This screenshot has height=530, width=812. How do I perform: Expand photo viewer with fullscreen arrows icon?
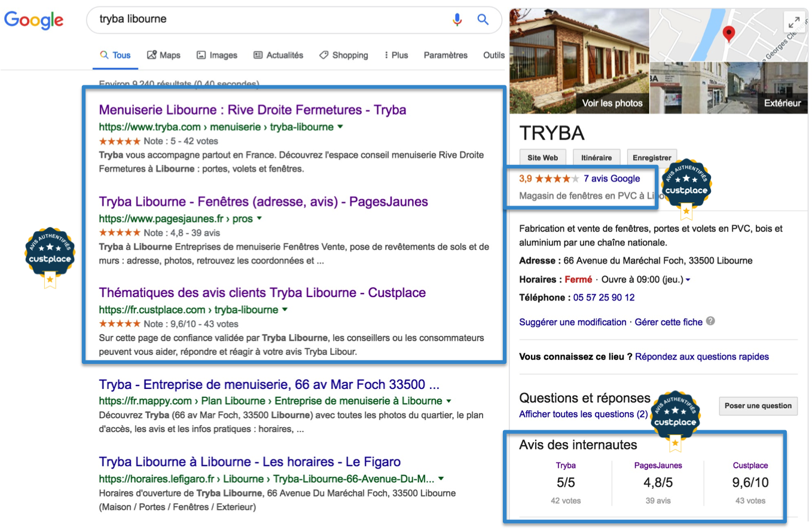(794, 23)
